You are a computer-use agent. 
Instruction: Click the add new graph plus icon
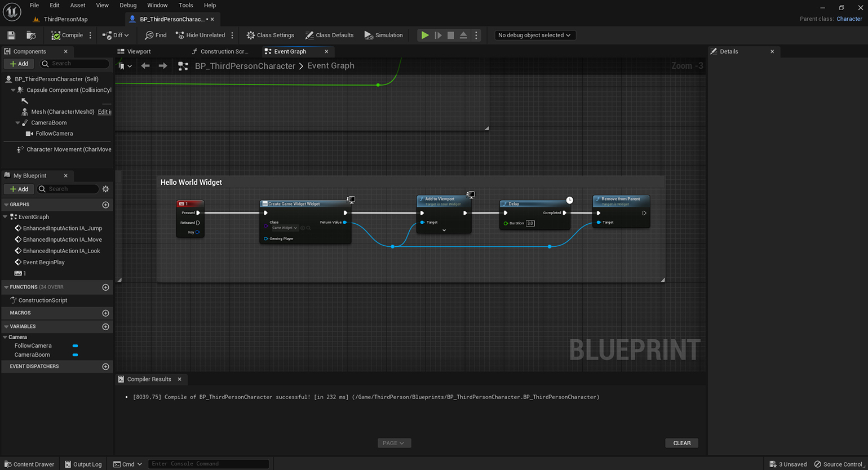(105, 205)
